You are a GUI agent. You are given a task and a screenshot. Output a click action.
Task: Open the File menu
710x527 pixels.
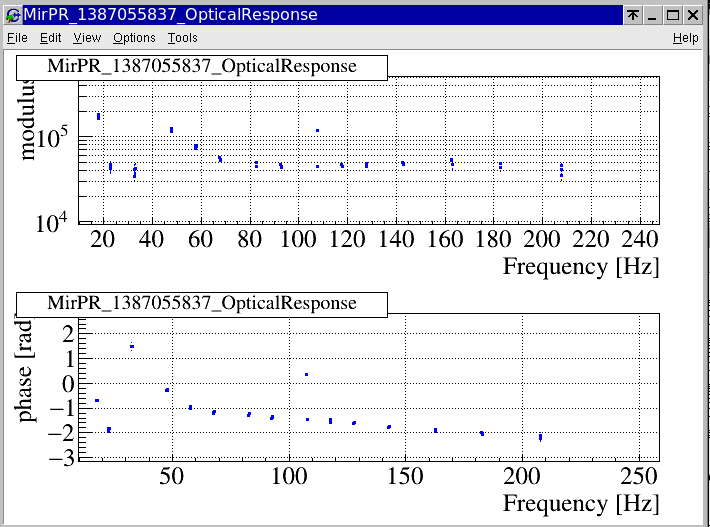click(17, 38)
